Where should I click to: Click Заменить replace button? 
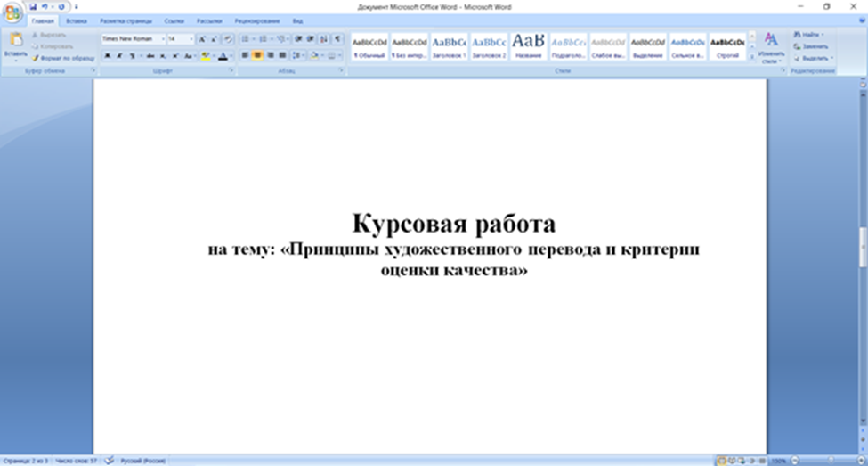[x=811, y=46]
